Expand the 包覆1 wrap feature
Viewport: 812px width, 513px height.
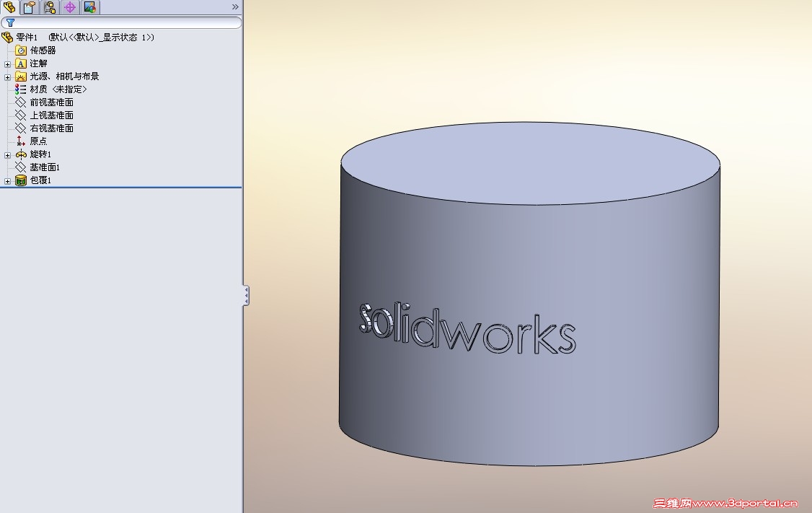pos(7,181)
